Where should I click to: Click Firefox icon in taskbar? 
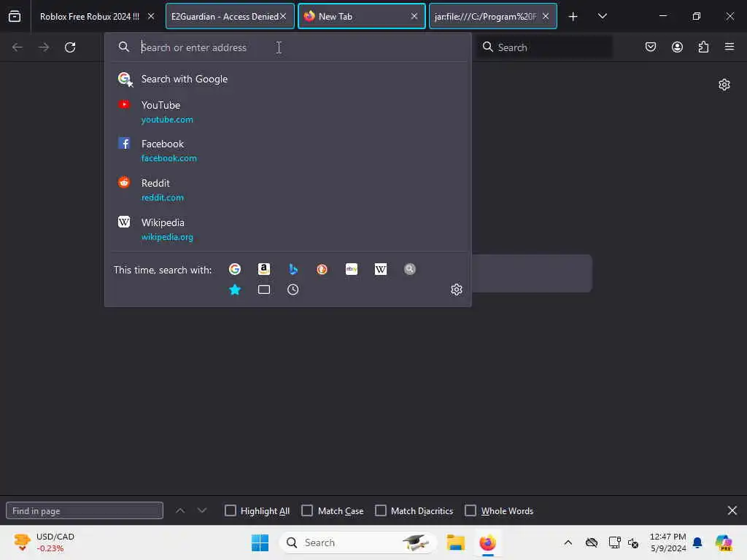coord(487,542)
